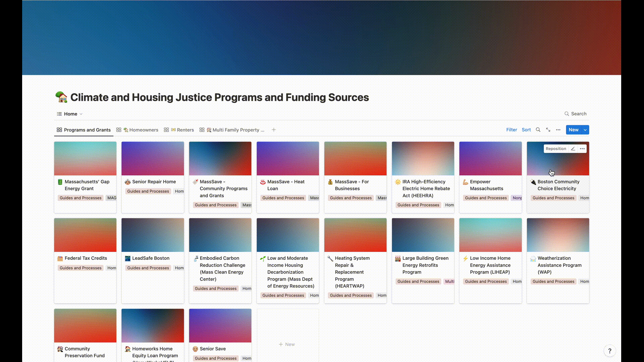Open three-dots menu on Boston Community card
This screenshot has width=644, height=362.
tap(582, 149)
